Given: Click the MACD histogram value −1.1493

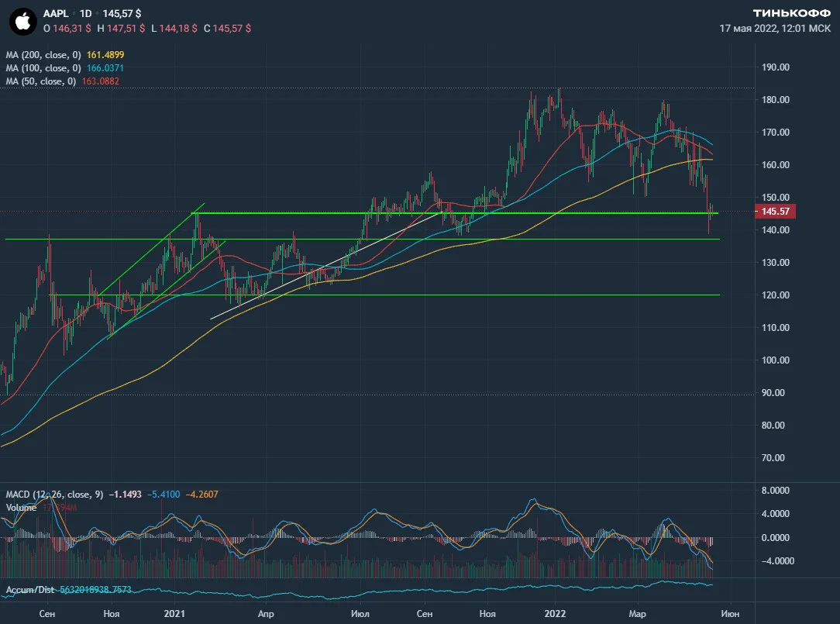Looking at the screenshot, I should click(126, 495).
